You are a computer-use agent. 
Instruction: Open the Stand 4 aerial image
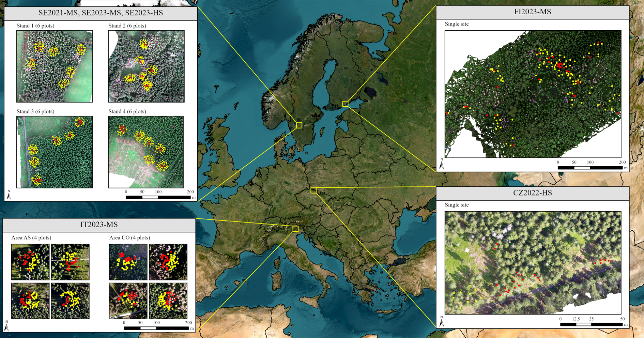[146, 152]
